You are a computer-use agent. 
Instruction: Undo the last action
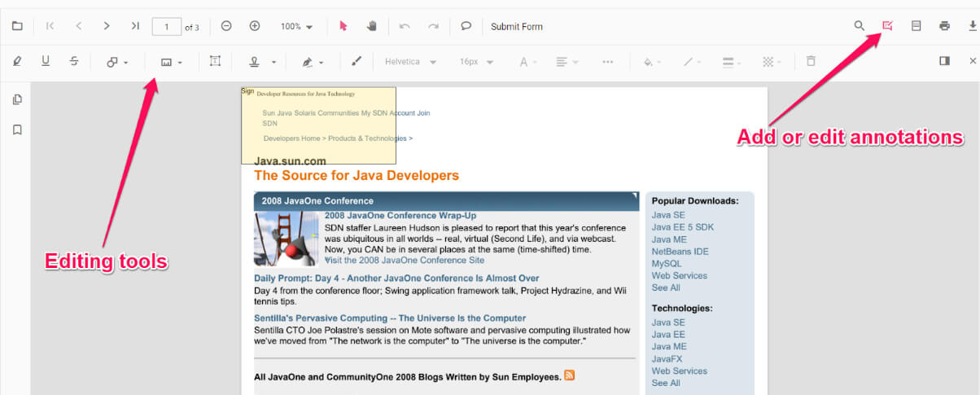pyautogui.click(x=405, y=26)
